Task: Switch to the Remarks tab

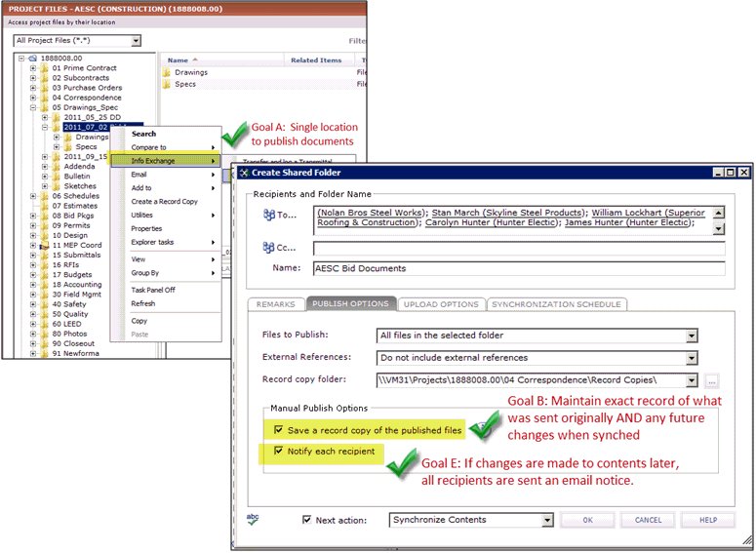Action: pos(276,304)
